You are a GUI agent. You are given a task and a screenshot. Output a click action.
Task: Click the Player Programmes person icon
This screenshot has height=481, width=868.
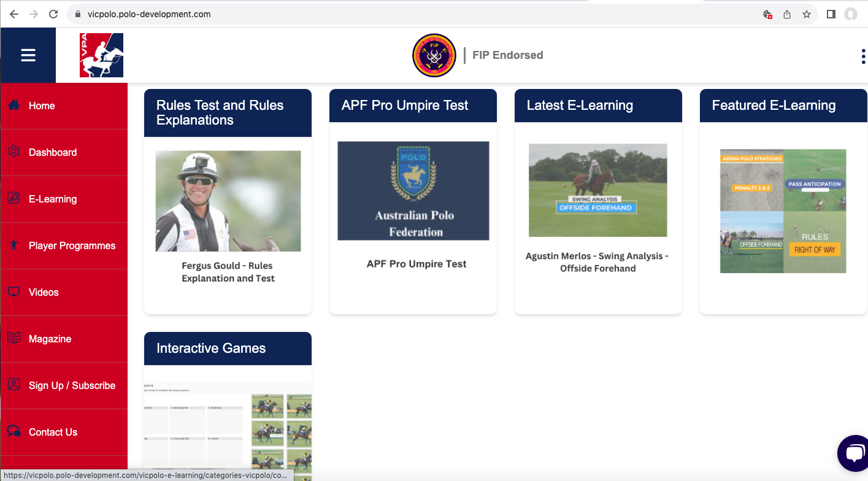13,245
